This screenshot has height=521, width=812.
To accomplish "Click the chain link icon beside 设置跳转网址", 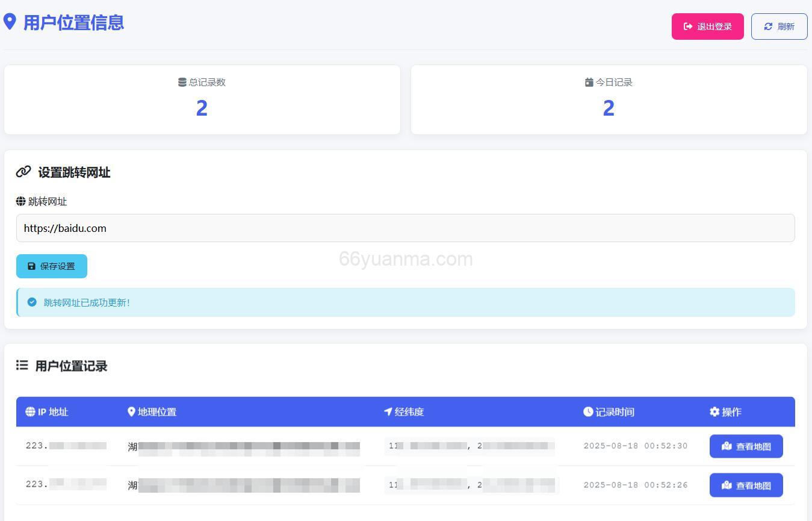I will (x=23, y=172).
